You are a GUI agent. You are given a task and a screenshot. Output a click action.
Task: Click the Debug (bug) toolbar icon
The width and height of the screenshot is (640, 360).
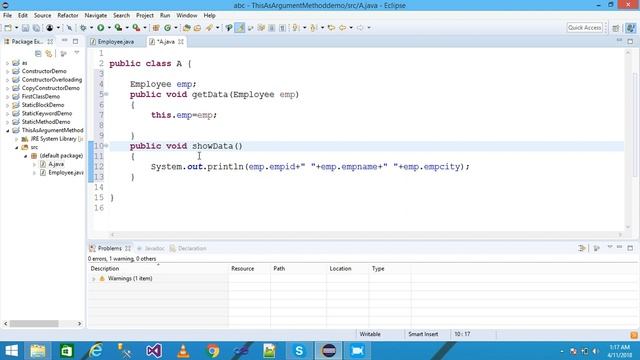click(83, 28)
